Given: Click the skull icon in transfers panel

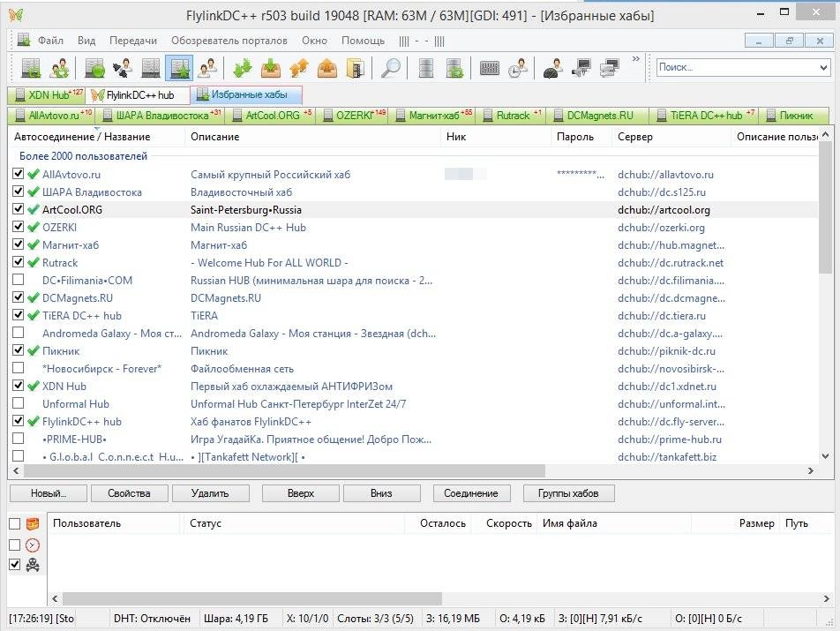Looking at the screenshot, I should (x=33, y=565).
